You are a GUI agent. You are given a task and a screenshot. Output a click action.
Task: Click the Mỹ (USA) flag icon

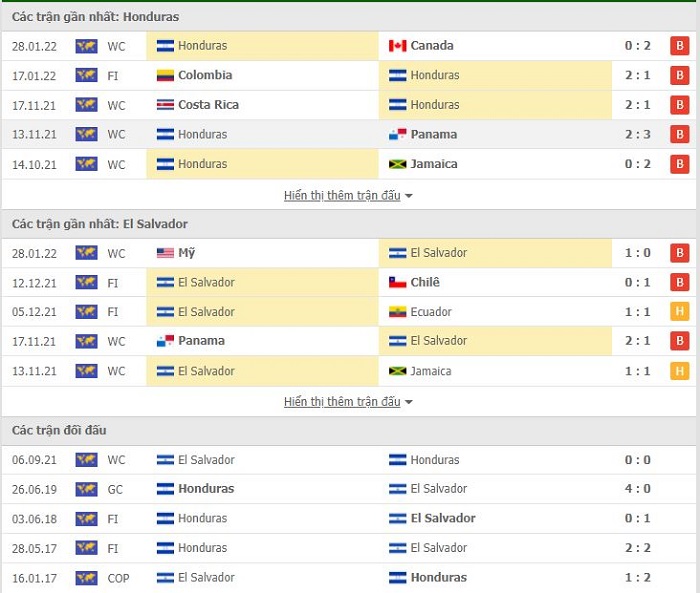tap(165, 253)
